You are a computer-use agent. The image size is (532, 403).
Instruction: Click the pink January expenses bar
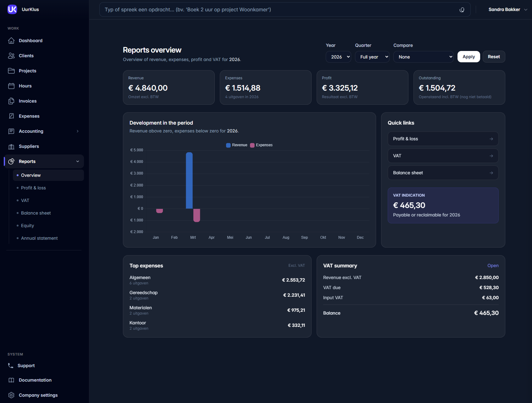[159, 211]
